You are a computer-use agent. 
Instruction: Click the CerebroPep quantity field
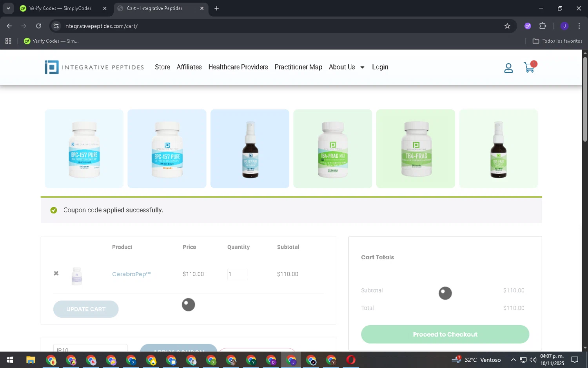(x=238, y=274)
